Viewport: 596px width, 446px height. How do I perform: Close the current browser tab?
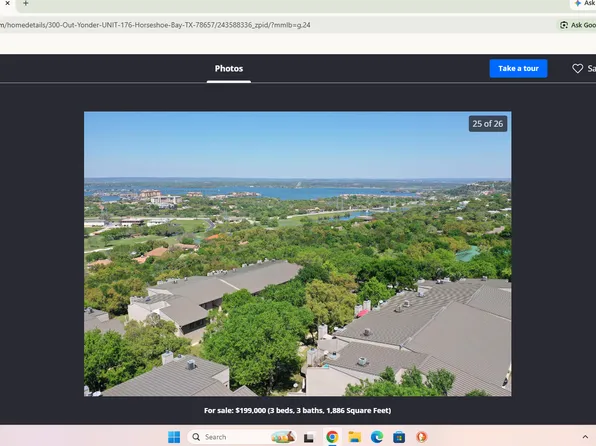(7, 3)
